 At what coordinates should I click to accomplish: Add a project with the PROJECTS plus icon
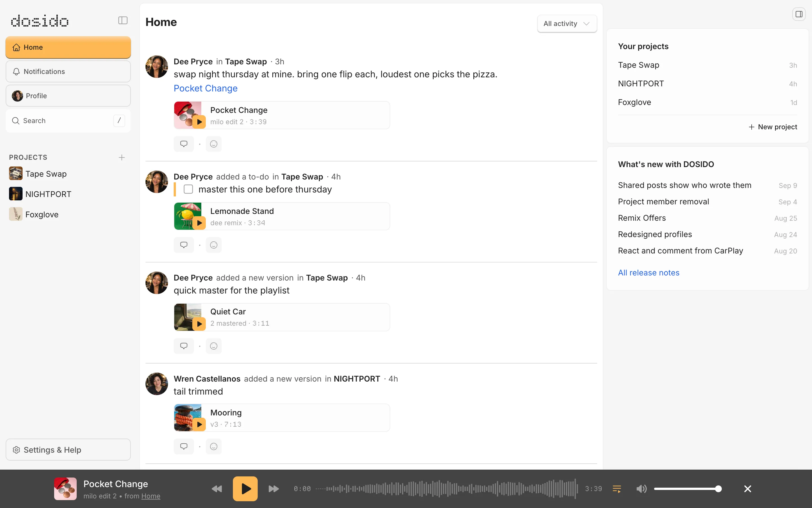(122, 157)
